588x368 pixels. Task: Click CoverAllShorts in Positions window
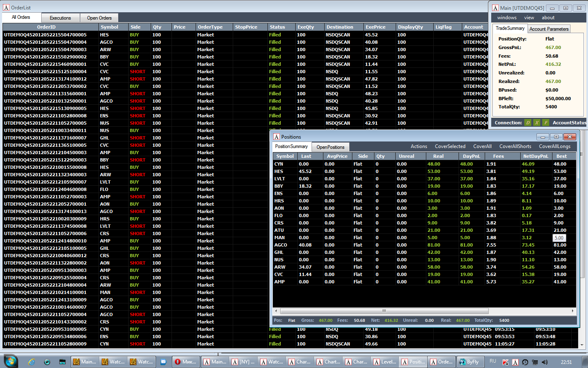tap(515, 146)
